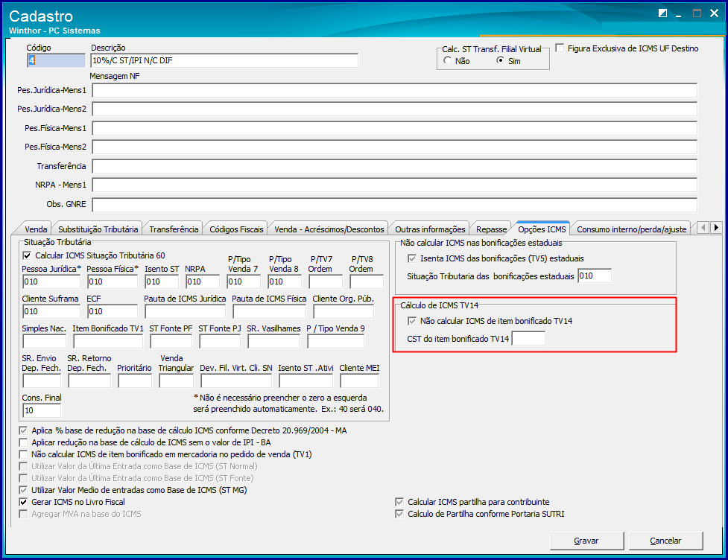Click the Cliente MEI field
This screenshot has width=728, height=560.
click(x=360, y=381)
